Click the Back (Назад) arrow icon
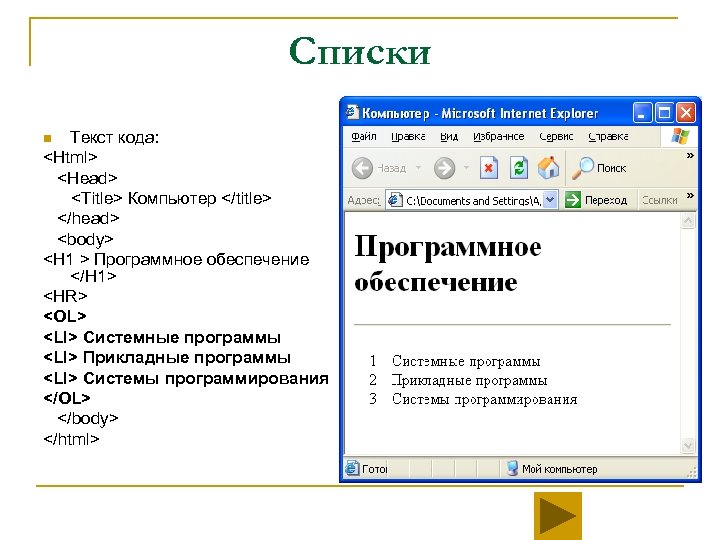720x540 pixels. [362, 168]
